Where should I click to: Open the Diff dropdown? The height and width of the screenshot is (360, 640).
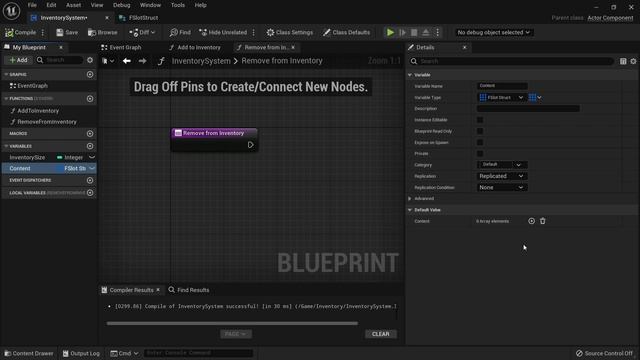(x=142, y=32)
